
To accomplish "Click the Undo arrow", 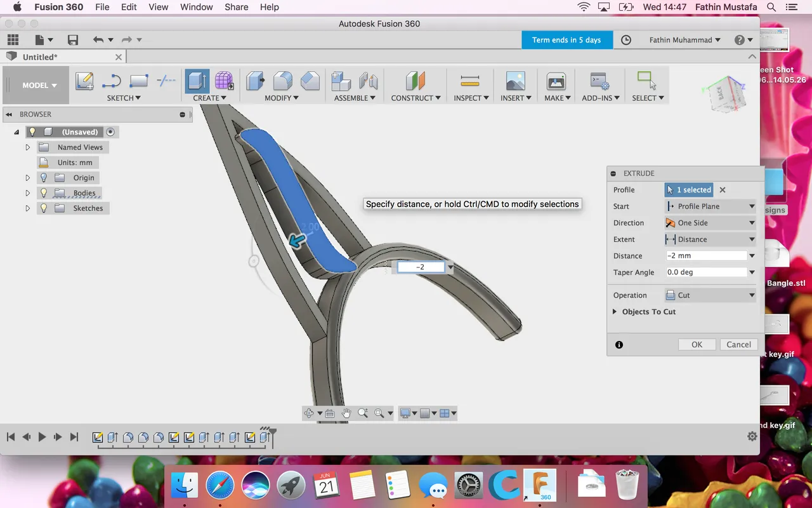I will [98, 40].
